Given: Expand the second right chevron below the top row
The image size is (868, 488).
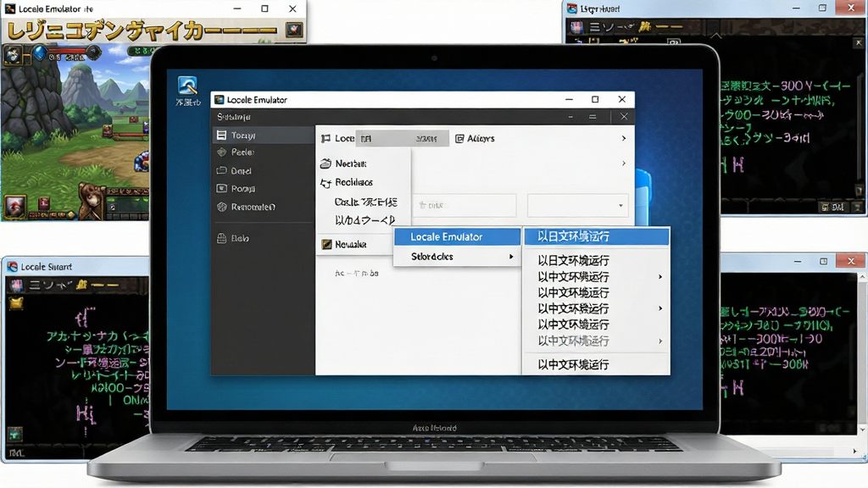Looking at the screenshot, I should [x=624, y=164].
